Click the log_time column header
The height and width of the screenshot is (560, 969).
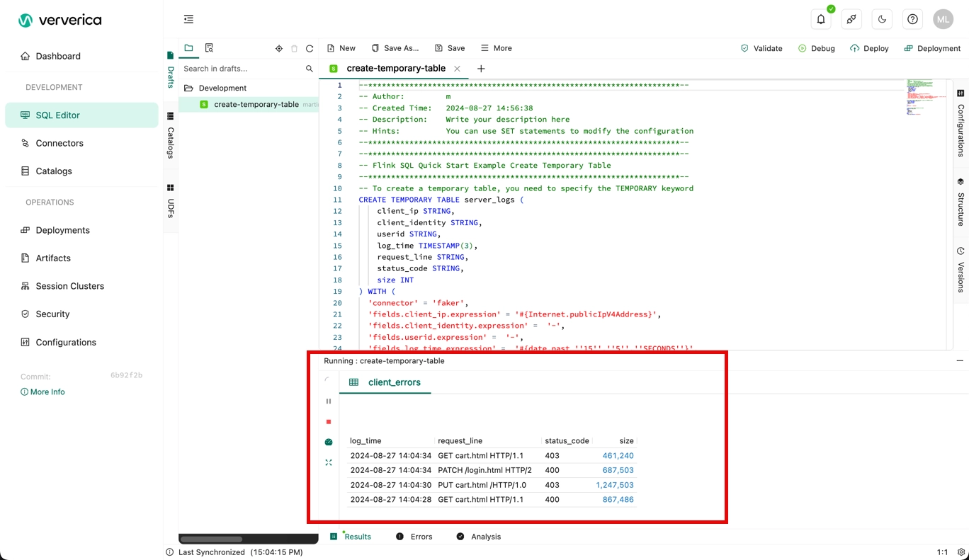click(x=365, y=440)
